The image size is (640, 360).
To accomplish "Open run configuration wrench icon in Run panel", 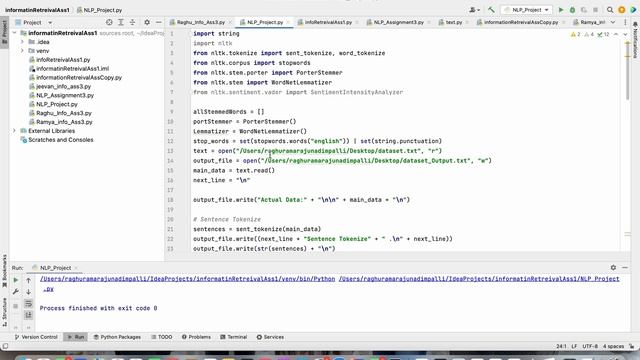I will (16, 292).
